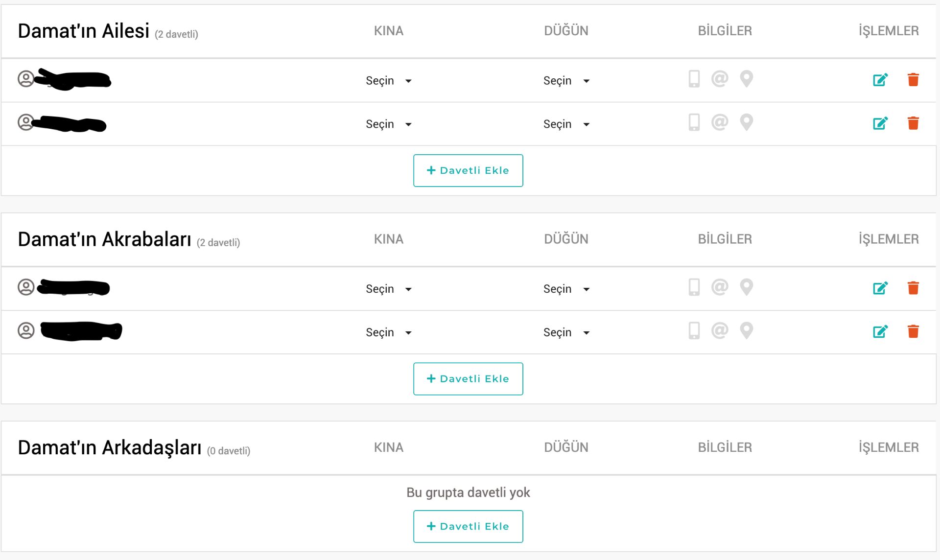Click "(2 davetli)" count next to Damat'ın Ailesi
This screenshot has width=940, height=560.
pyautogui.click(x=176, y=34)
